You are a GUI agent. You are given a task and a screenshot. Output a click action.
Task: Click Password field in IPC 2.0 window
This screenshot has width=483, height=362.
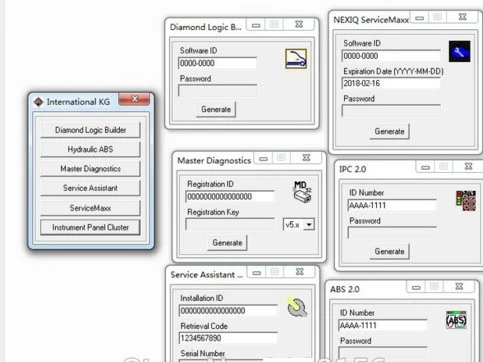(392, 233)
